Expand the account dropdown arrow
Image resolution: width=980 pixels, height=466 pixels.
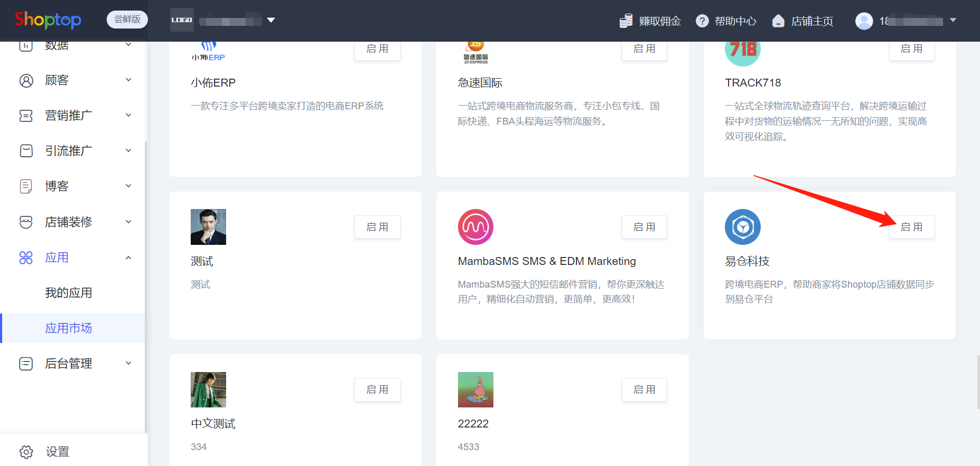tap(953, 20)
